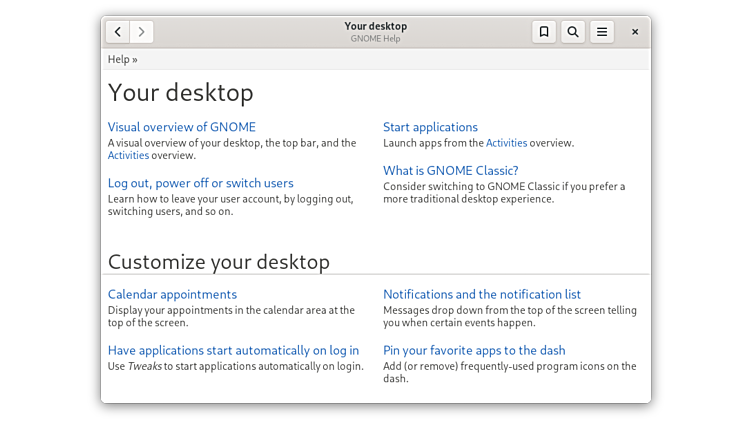Close the GNOME Help window

point(635,32)
